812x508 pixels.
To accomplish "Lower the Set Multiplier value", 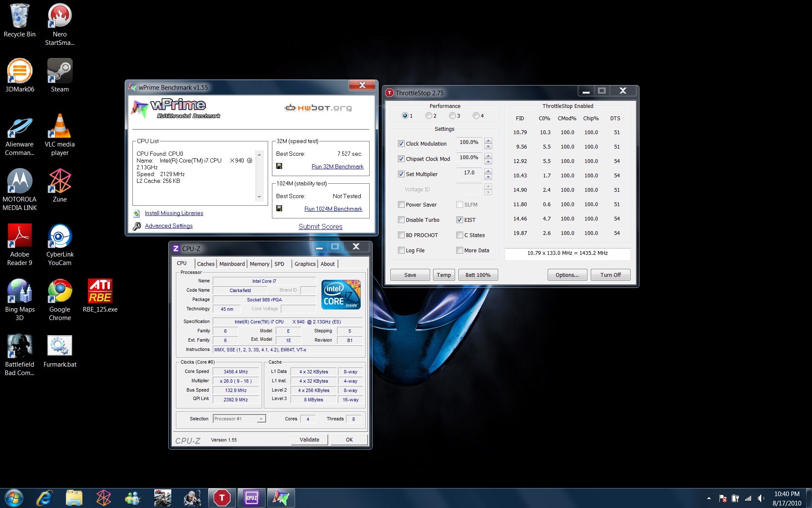I will pos(488,177).
